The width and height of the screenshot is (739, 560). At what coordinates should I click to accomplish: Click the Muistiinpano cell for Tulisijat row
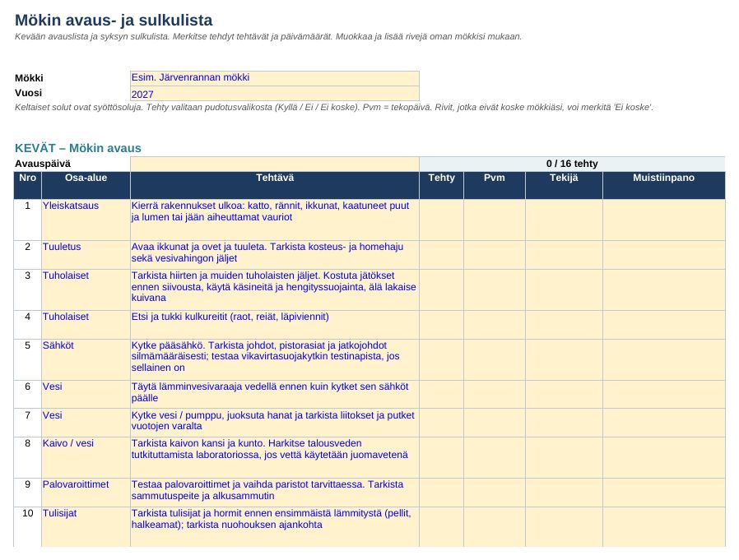coord(663,527)
